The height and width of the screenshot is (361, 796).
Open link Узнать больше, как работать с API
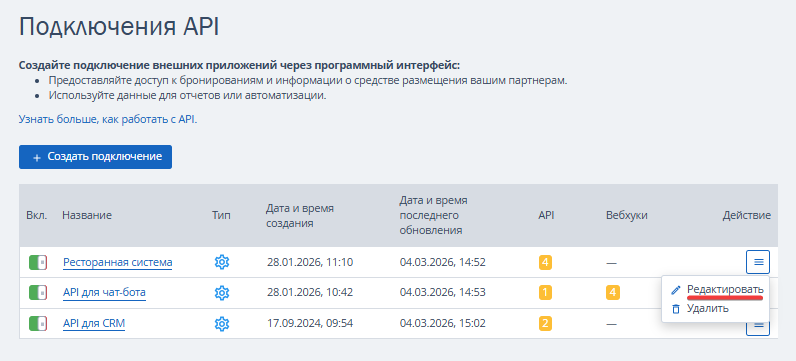[108, 120]
